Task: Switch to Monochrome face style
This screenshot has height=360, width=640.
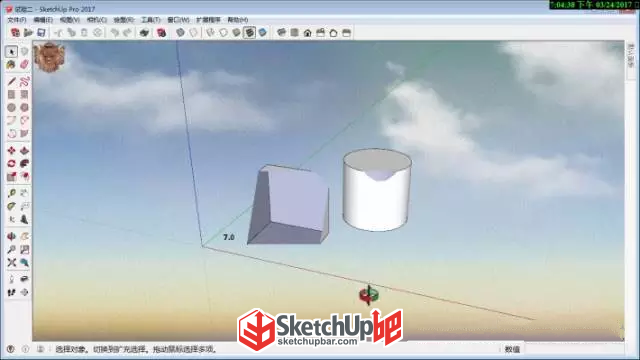Action: (x=262, y=33)
